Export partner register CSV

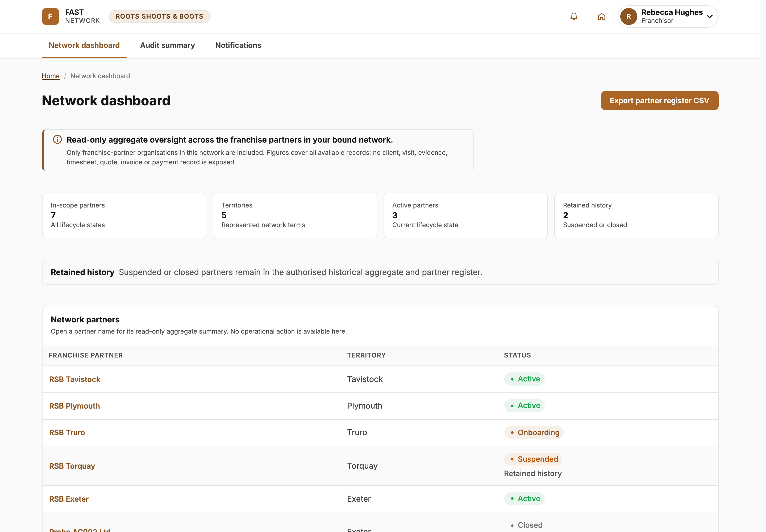(x=659, y=100)
